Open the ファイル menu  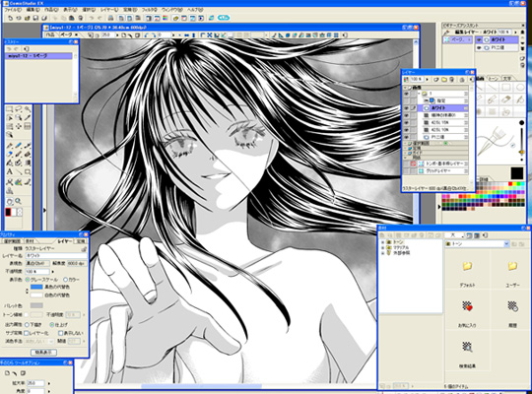(12, 10)
